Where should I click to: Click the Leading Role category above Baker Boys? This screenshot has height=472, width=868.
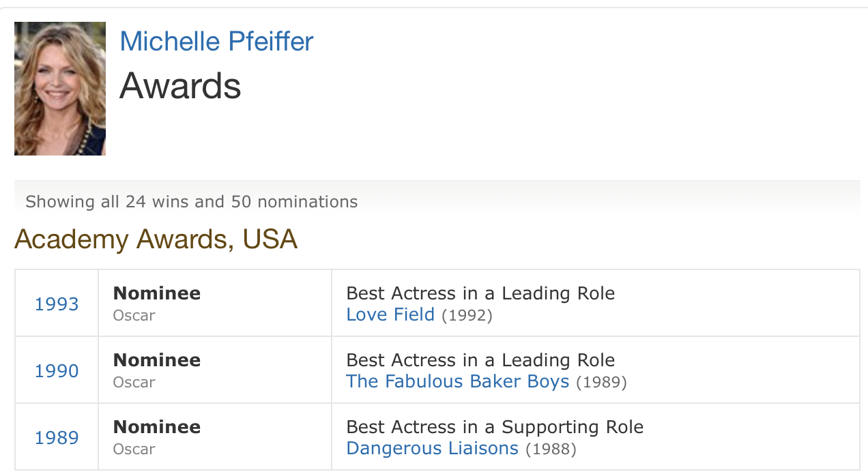pyautogui.click(x=480, y=360)
